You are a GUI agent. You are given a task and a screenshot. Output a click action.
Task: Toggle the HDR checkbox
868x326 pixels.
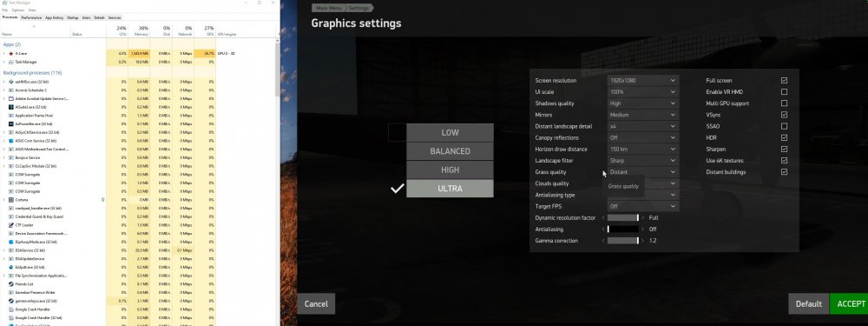785,137
